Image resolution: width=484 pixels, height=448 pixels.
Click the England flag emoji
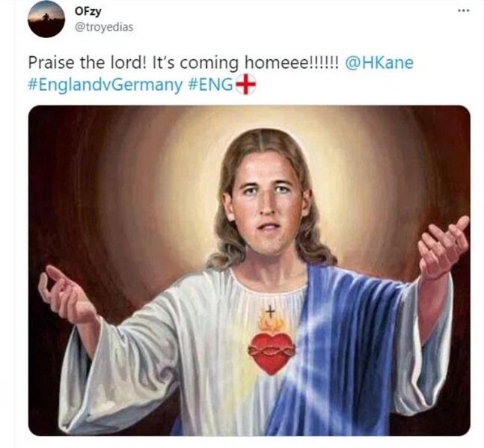pos(246,85)
